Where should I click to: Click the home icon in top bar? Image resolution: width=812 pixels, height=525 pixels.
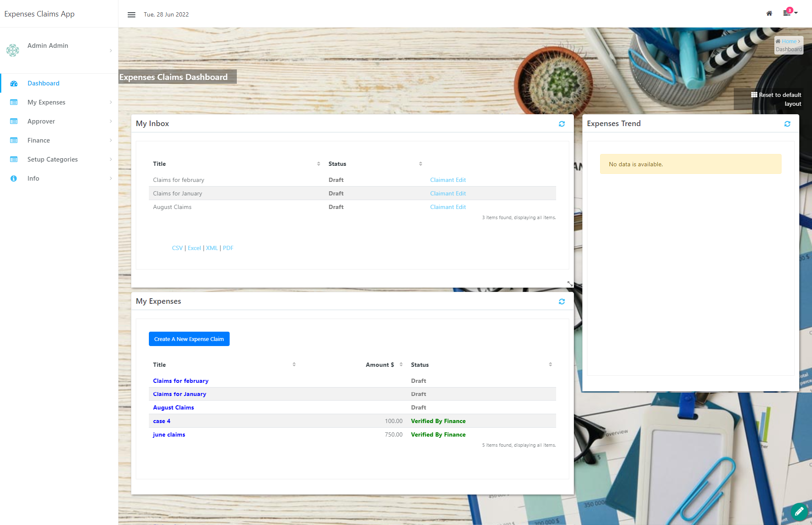(x=769, y=14)
